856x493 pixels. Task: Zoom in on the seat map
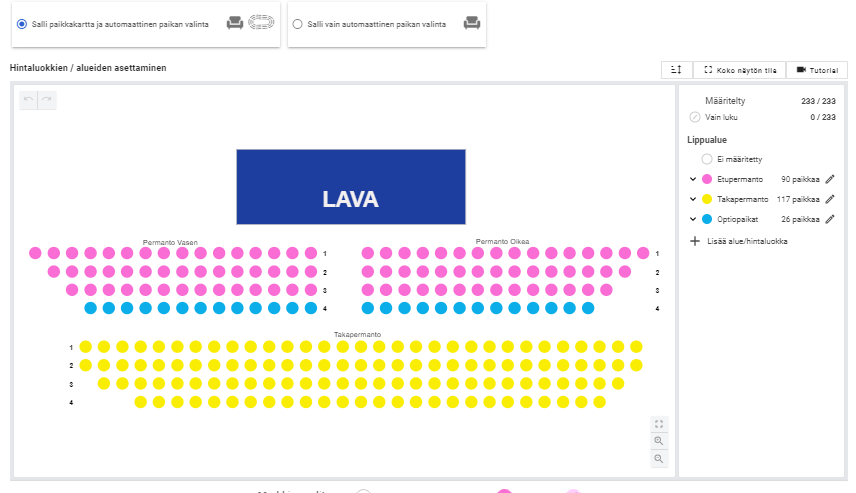[659, 441]
